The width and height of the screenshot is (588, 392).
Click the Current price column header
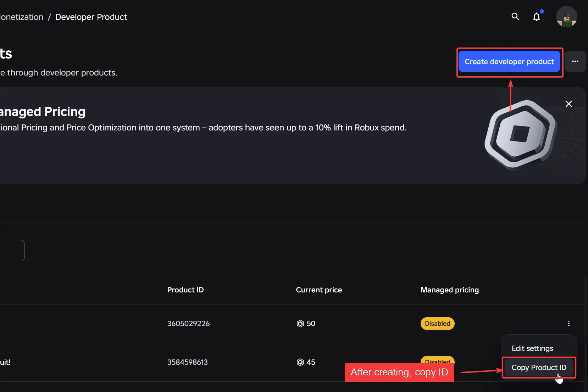point(319,290)
